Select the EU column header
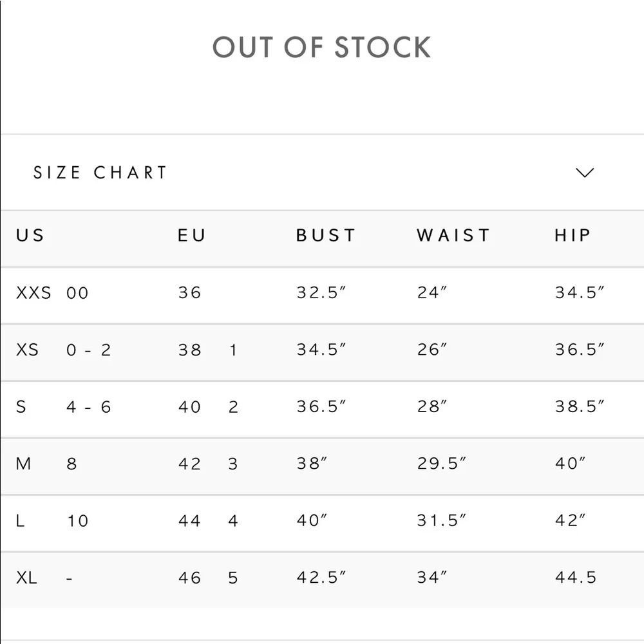Image resolution: width=644 pixels, height=644 pixels. tap(191, 235)
